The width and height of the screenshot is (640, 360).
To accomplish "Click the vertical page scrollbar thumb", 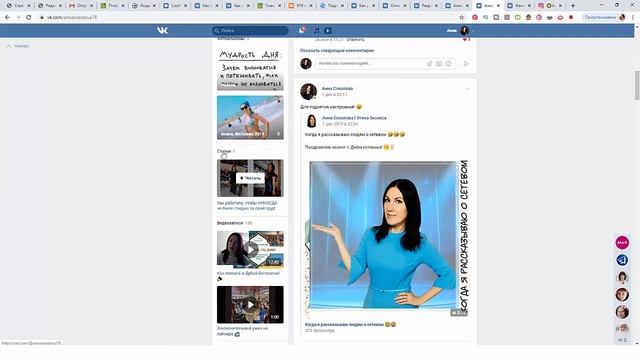I will (637, 85).
